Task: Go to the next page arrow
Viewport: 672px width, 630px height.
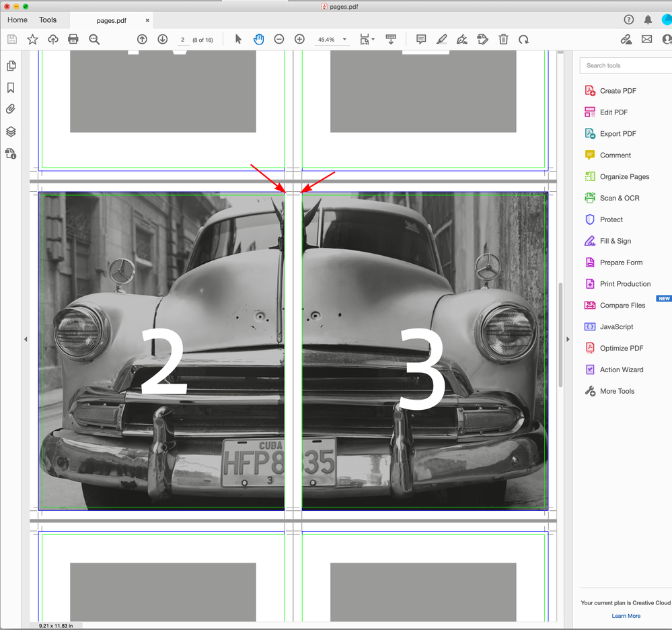Action: [162, 40]
